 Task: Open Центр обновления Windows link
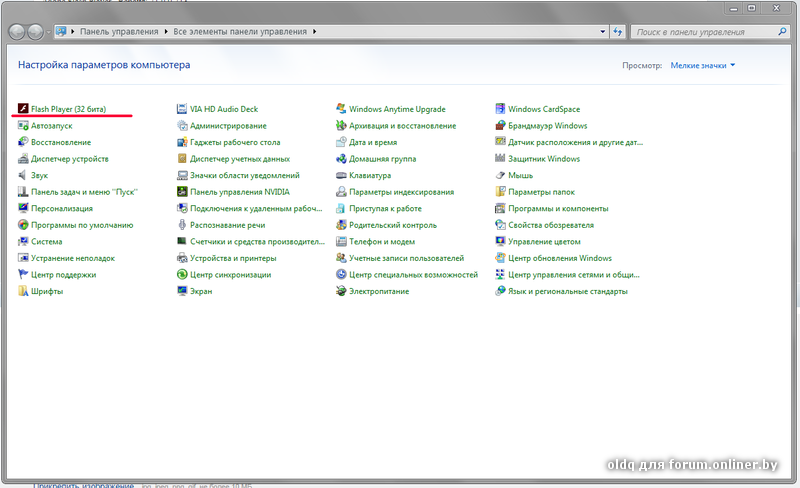point(553,258)
